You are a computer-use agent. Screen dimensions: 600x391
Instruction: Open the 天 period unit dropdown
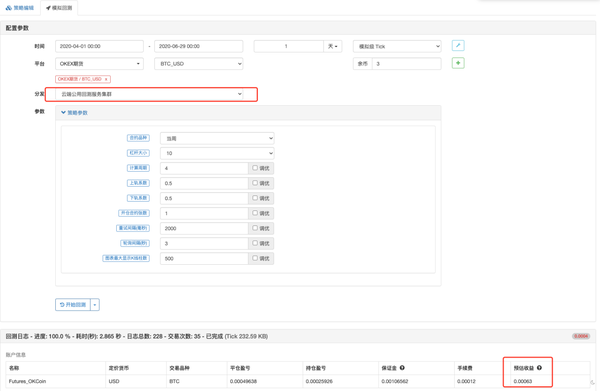pos(333,46)
